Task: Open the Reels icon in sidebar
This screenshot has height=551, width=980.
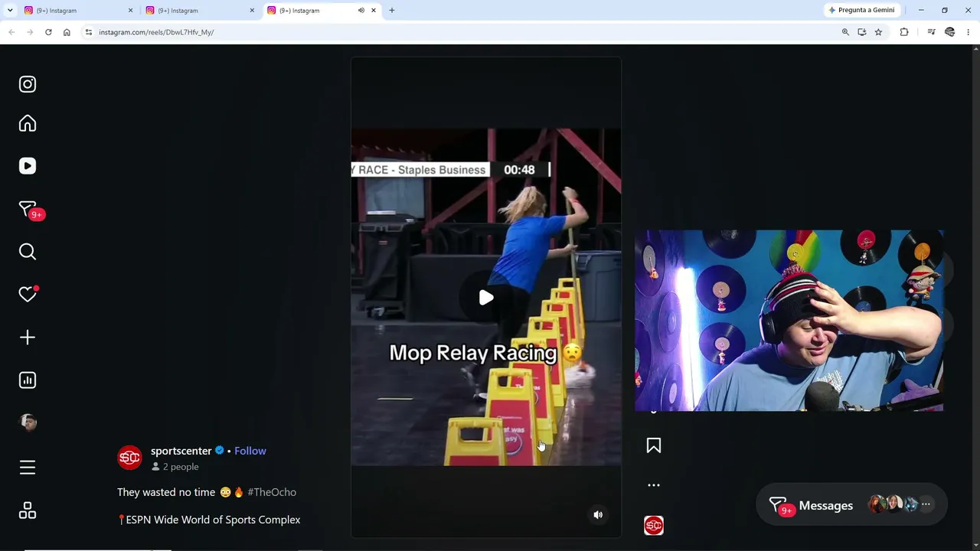Action: (x=28, y=166)
